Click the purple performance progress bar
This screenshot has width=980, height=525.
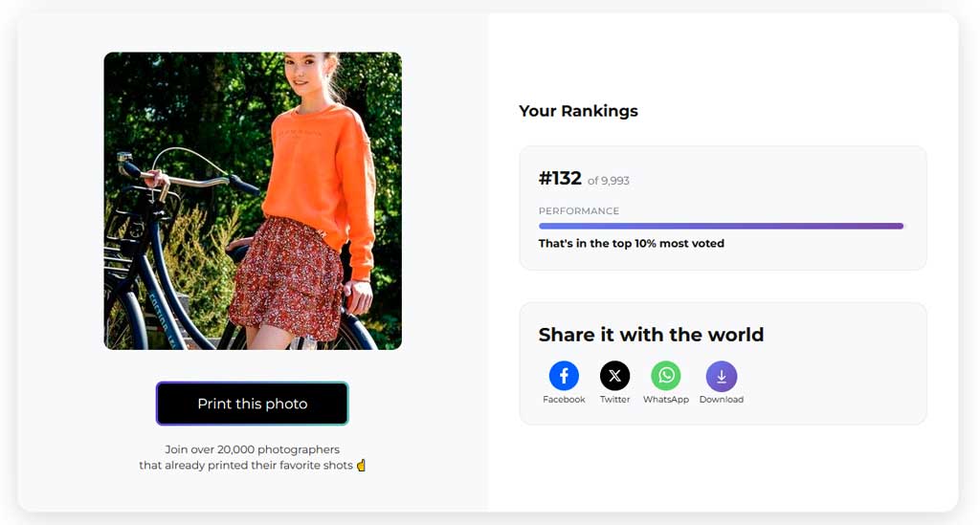coord(722,226)
